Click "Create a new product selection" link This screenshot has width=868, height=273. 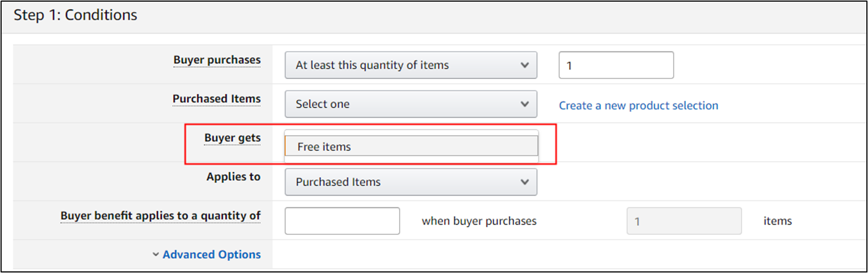638,106
